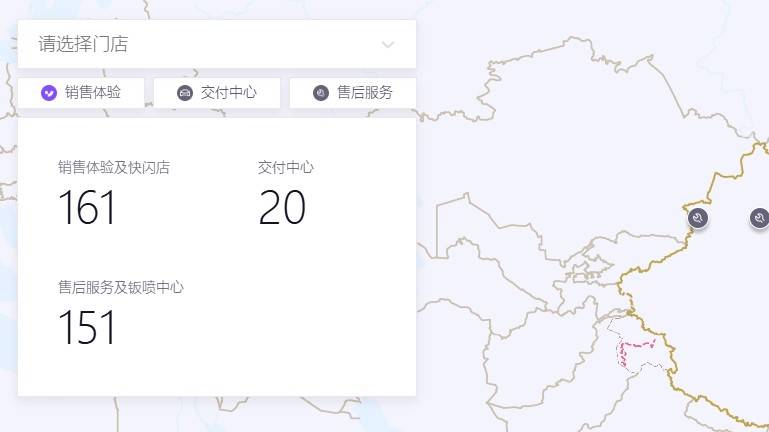769x432 pixels.
Task: Click the car icon beside 交付中心
Action: 185,93
